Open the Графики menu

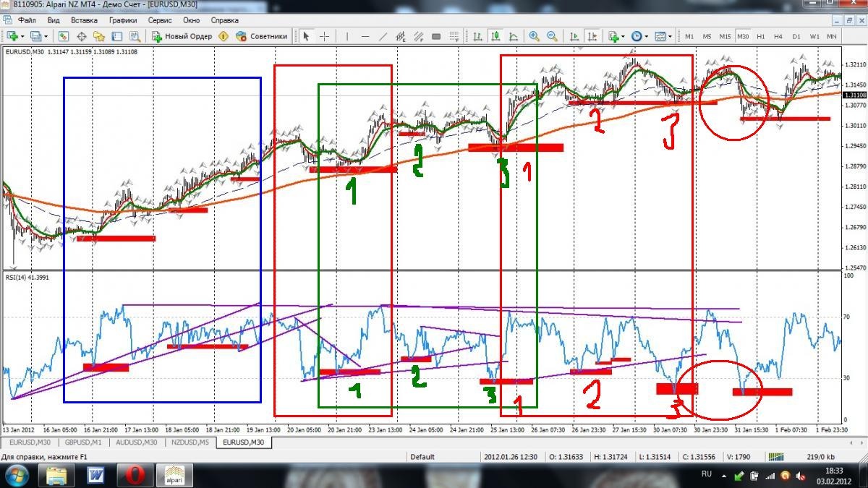[x=123, y=20]
